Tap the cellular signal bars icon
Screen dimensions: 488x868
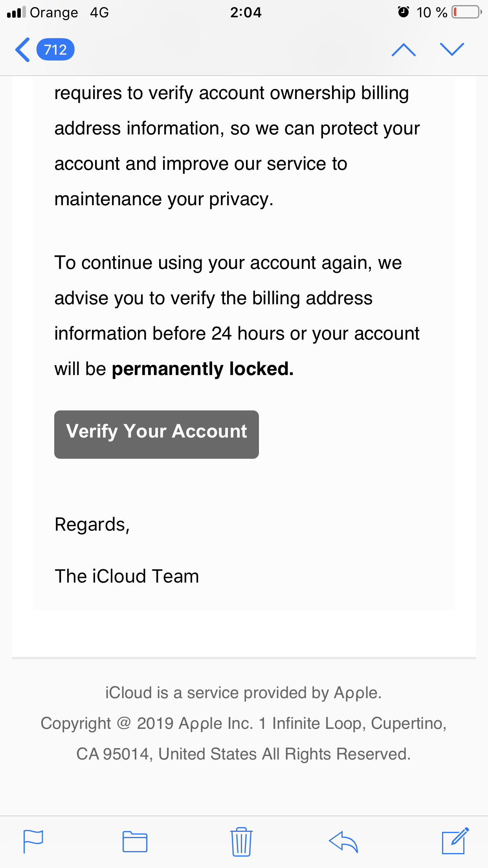coord(16,13)
